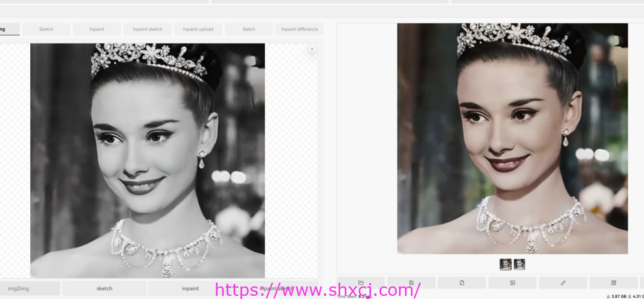Remove the uploaded source image with X
This screenshot has height=299, width=644.
pyautogui.click(x=312, y=49)
